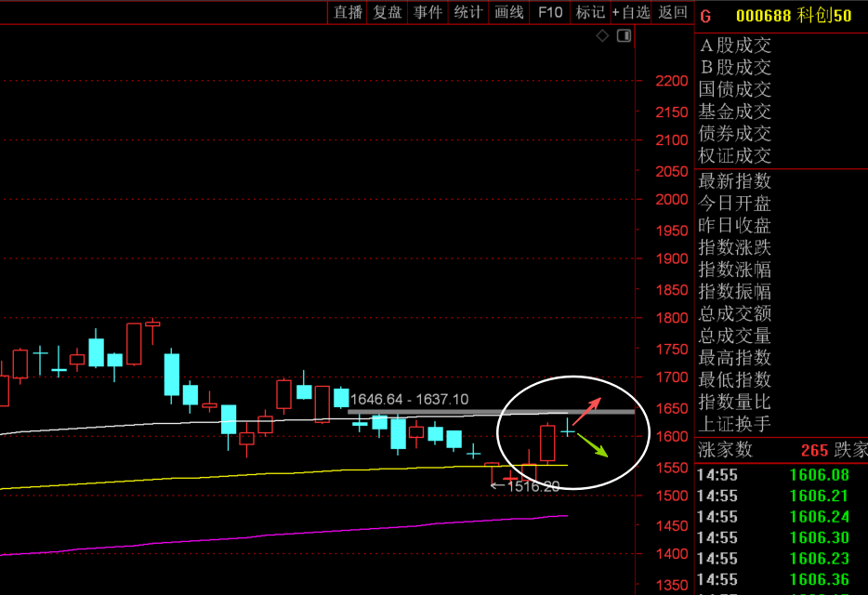868x595 pixels.
Task: Click the 标记 mark button
Action: (x=590, y=12)
